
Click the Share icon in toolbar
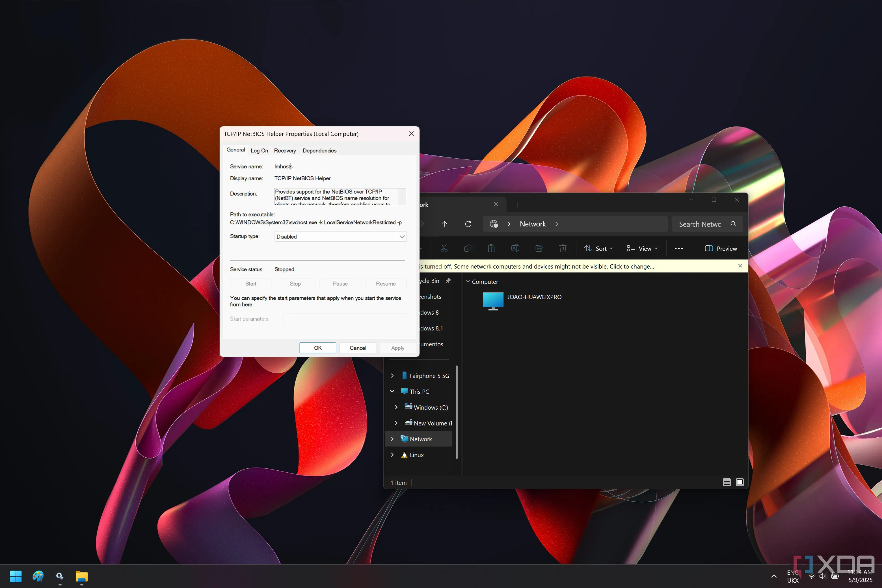click(539, 248)
